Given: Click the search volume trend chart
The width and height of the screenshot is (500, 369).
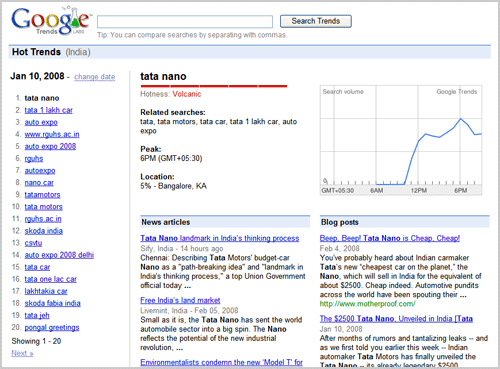Looking at the screenshot, I should pos(401,140).
